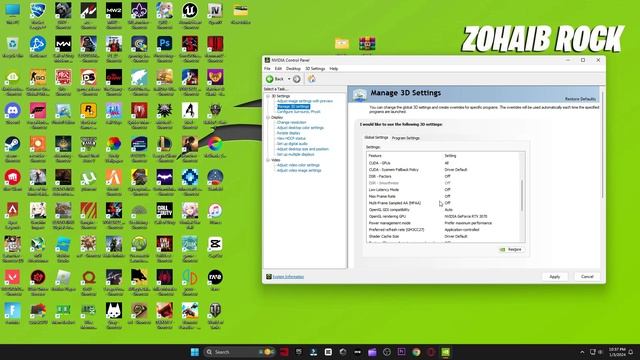640x360 pixels.
Task: Collapse the 3D Settings tree node
Action: (268, 96)
